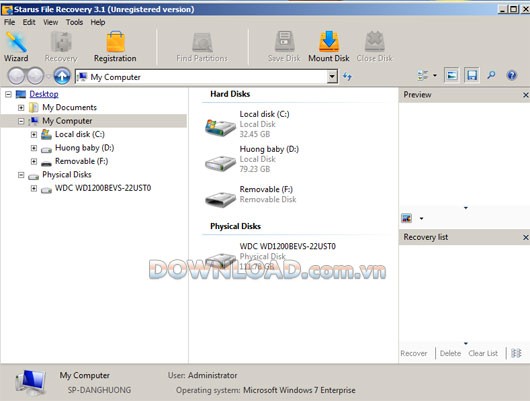
Task: Click the "79.23 GB" size label
Action: pyautogui.click(x=255, y=169)
